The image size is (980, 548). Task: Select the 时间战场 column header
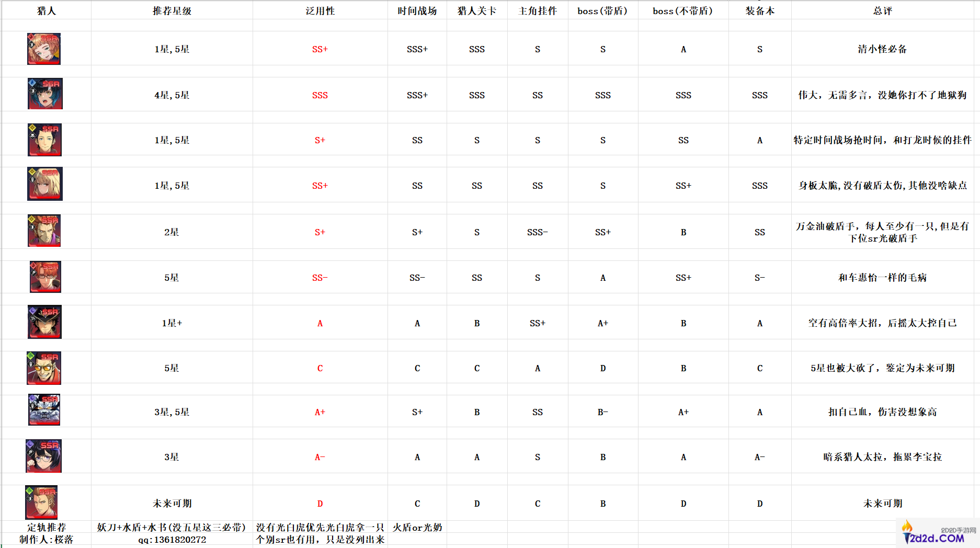tap(417, 10)
